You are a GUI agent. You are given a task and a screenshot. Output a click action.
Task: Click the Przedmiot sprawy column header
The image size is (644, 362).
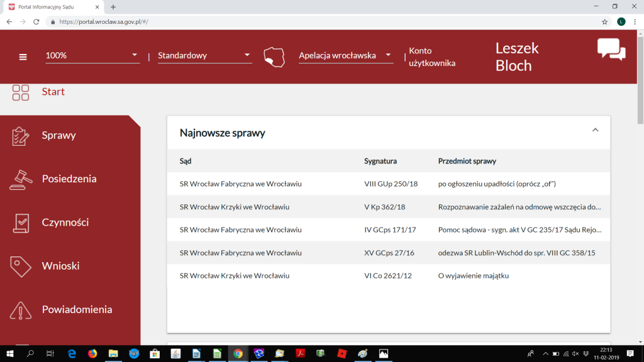(x=467, y=161)
